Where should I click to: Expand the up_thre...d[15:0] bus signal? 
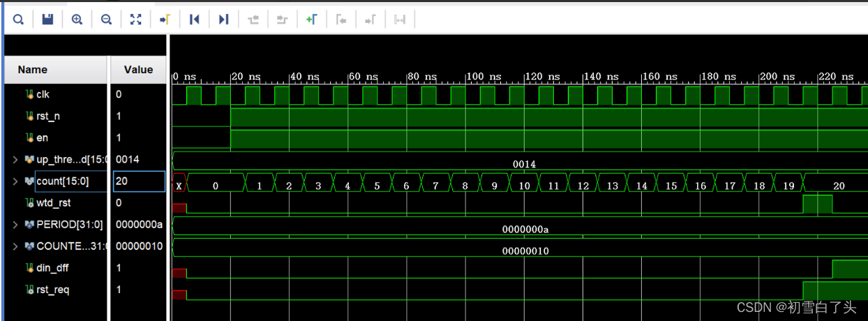click(15, 160)
